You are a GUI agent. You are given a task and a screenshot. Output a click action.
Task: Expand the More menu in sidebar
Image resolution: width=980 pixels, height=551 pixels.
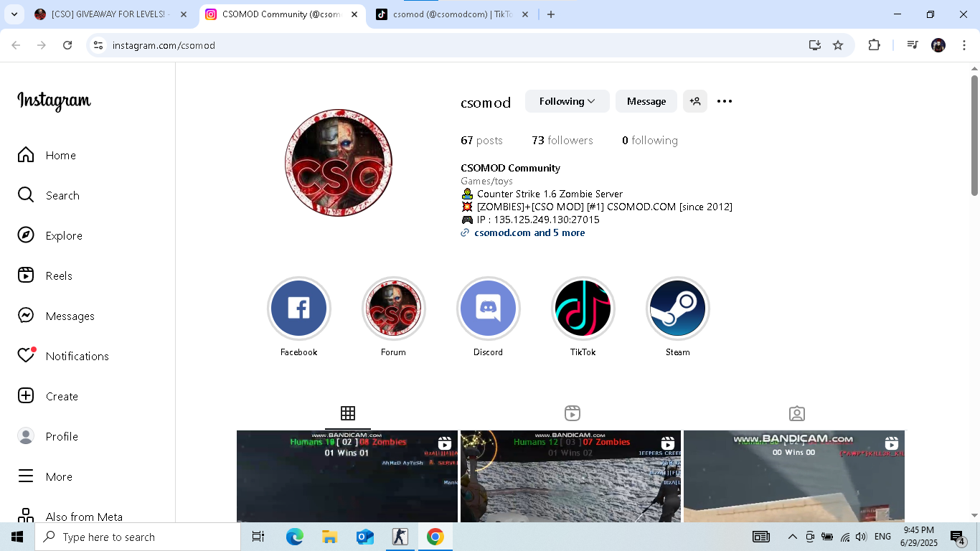[x=26, y=476]
